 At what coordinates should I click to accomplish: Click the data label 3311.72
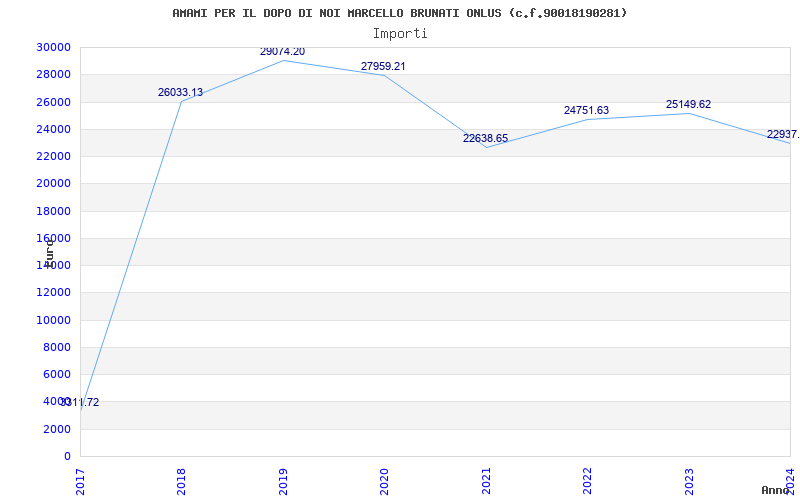pyautogui.click(x=80, y=403)
